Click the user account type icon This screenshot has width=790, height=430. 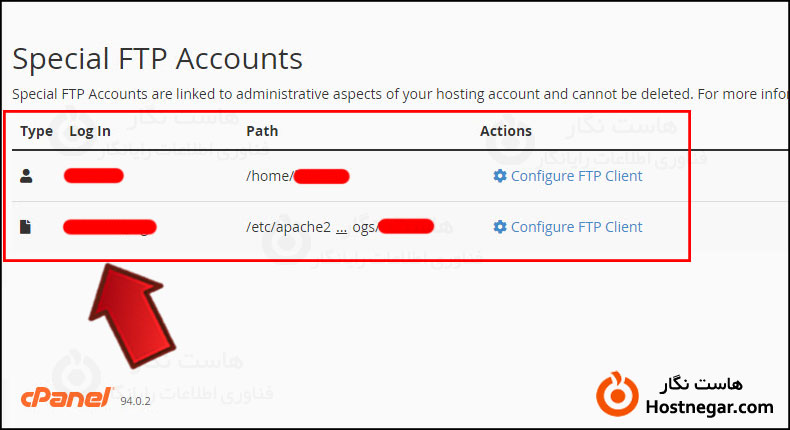(27, 176)
